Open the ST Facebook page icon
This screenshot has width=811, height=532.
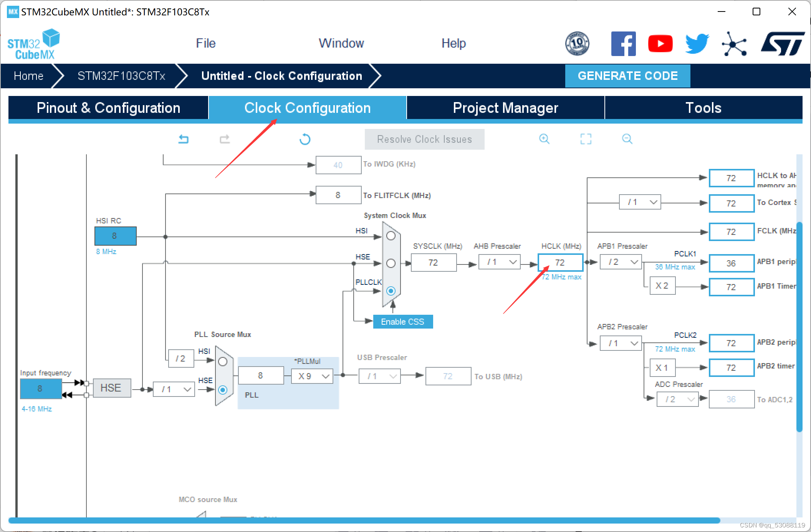pyautogui.click(x=623, y=44)
